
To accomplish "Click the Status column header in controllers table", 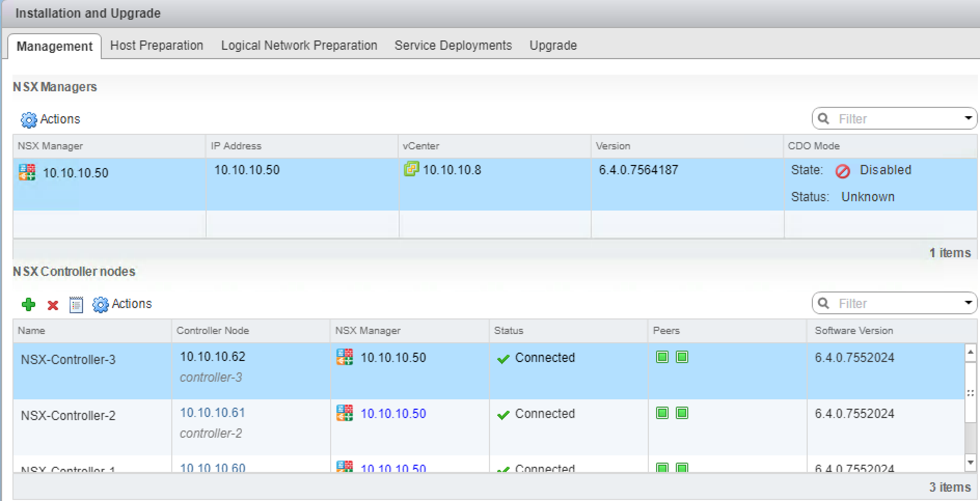I will point(568,331).
